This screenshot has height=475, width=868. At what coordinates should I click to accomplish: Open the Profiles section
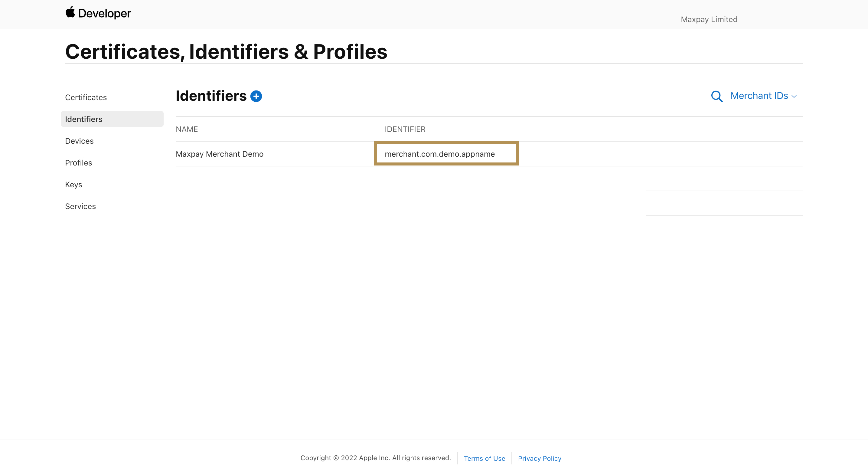[x=79, y=163]
